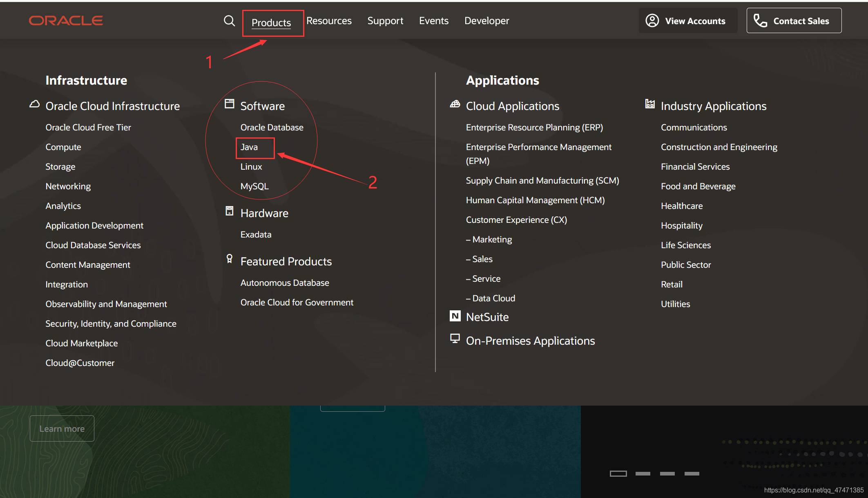868x498 pixels.
Task: Expand the Enterprise Resource Planning entry
Action: click(x=536, y=127)
